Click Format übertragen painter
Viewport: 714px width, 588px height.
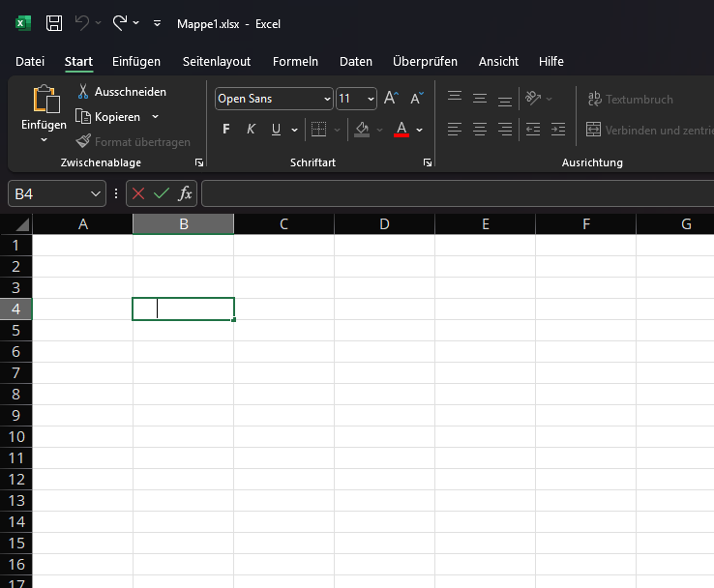point(133,141)
